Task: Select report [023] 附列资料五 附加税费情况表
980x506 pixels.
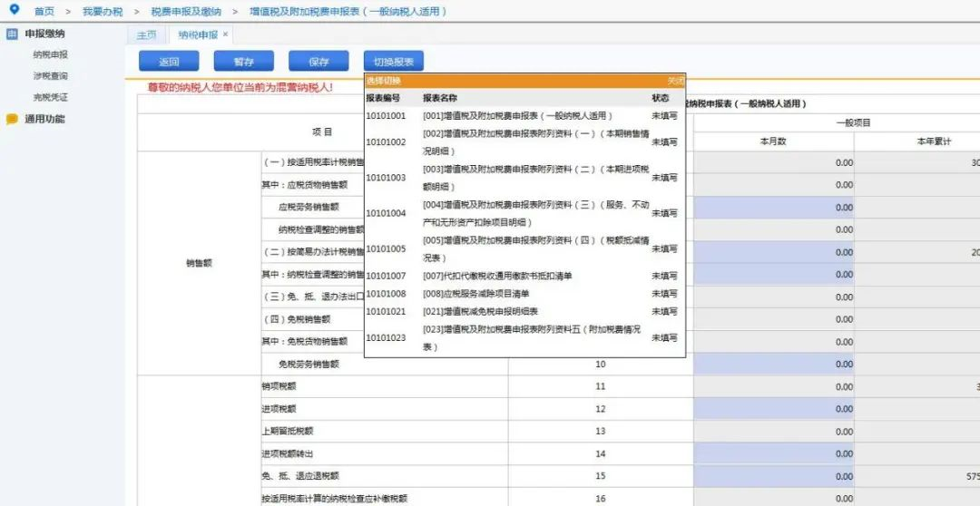Action: coord(533,338)
